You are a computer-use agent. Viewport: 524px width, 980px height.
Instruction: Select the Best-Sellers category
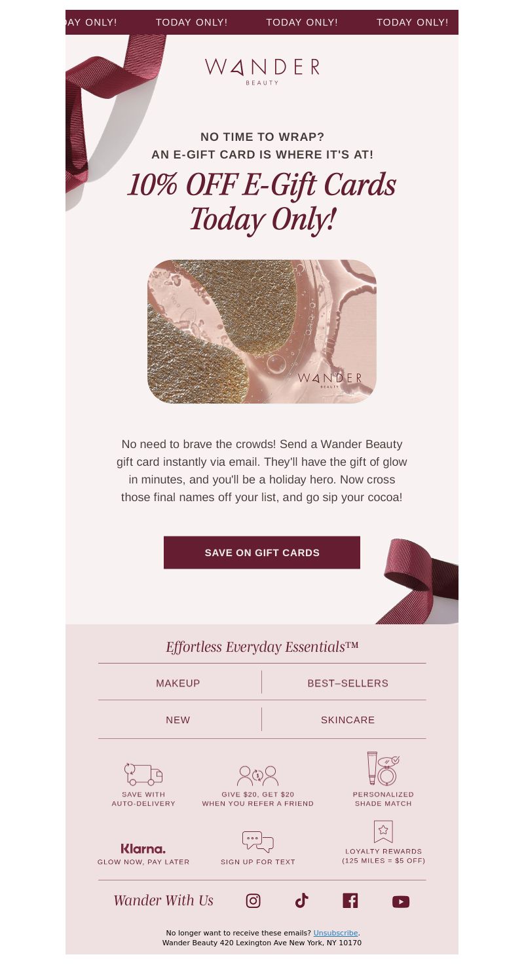point(348,683)
